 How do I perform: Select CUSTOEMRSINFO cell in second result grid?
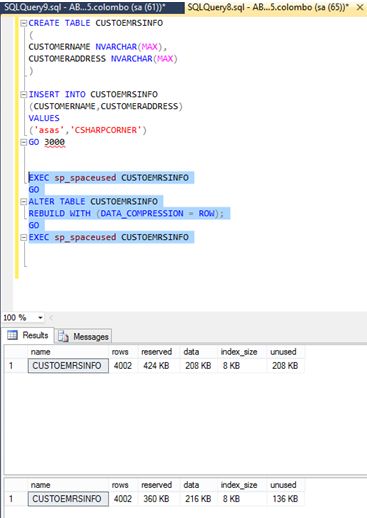click(x=68, y=499)
